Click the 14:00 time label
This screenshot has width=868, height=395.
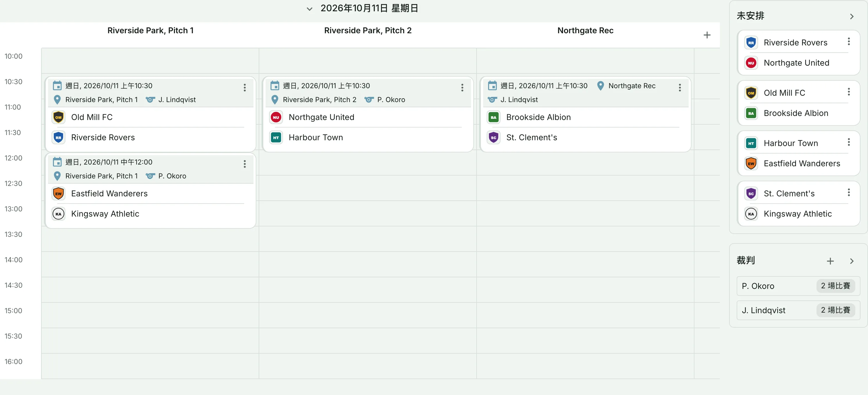click(14, 260)
